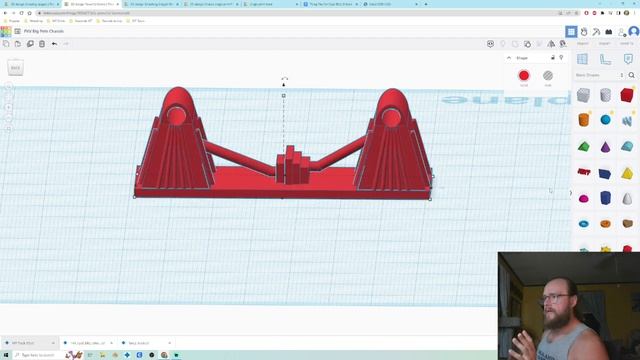The image size is (640, 360).
Task: Select the dark blue Polygon shape
Action: click(605, 198)
